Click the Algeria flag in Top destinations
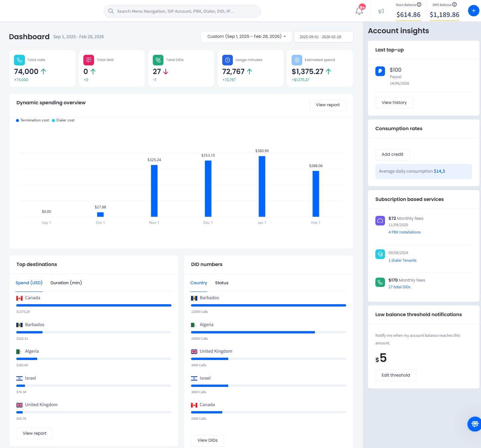 (20, 352)
